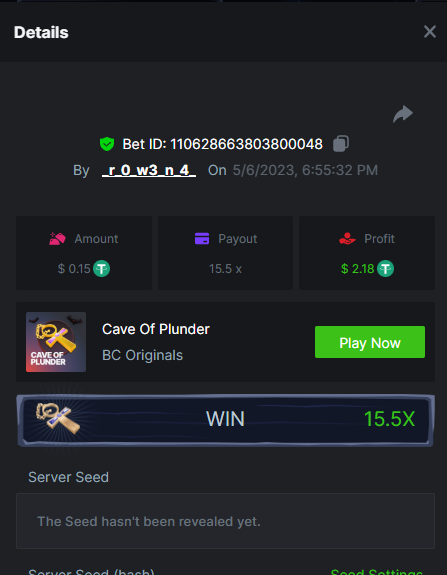
Task: Open Seed Settings link
Action: pyautogui.click(x=377, y=572)
